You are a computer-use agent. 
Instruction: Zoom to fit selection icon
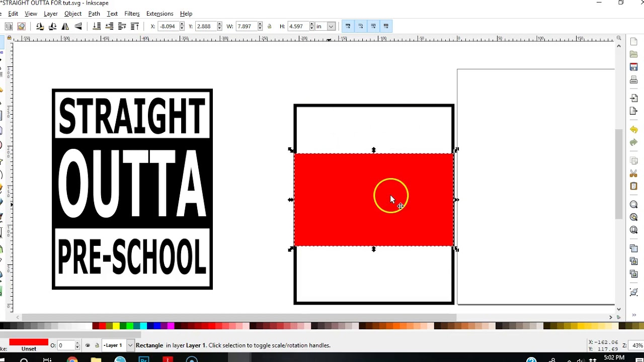(634, 205)
